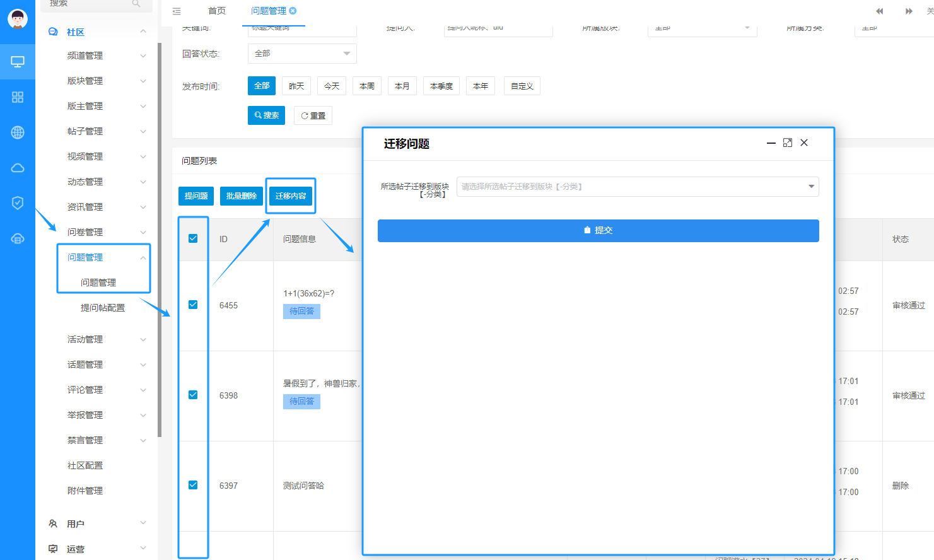The width and height of the screenshot is (934, 560).
Task: Select the 本月 publish time filter
Action: (x=402, y=86)
